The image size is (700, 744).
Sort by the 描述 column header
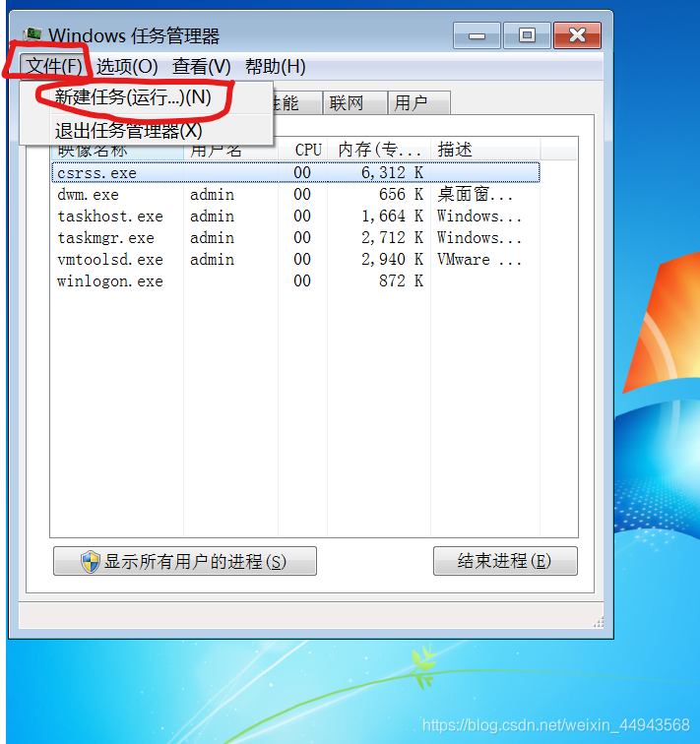click(x=485, y=149)
